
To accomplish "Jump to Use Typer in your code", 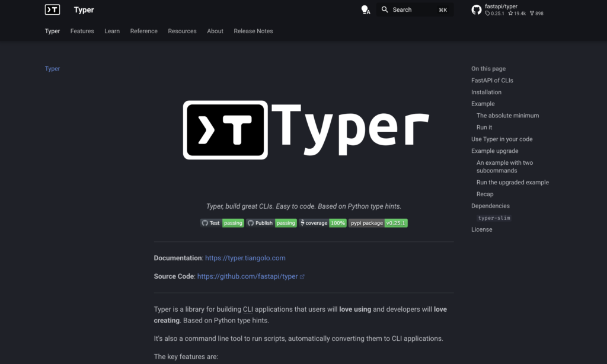I will 501,139.
